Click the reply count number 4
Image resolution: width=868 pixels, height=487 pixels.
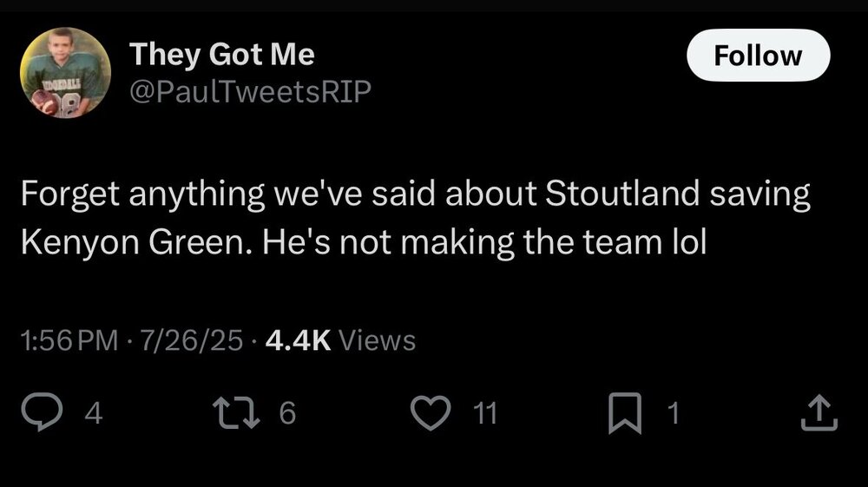(95, 413)
